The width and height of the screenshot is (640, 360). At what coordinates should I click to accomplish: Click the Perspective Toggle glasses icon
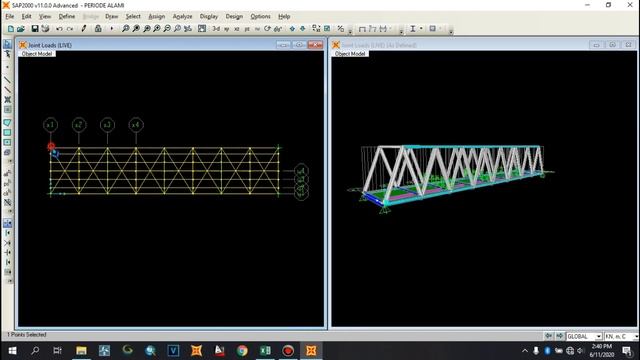pyautogui.click(x=278, y=29)
